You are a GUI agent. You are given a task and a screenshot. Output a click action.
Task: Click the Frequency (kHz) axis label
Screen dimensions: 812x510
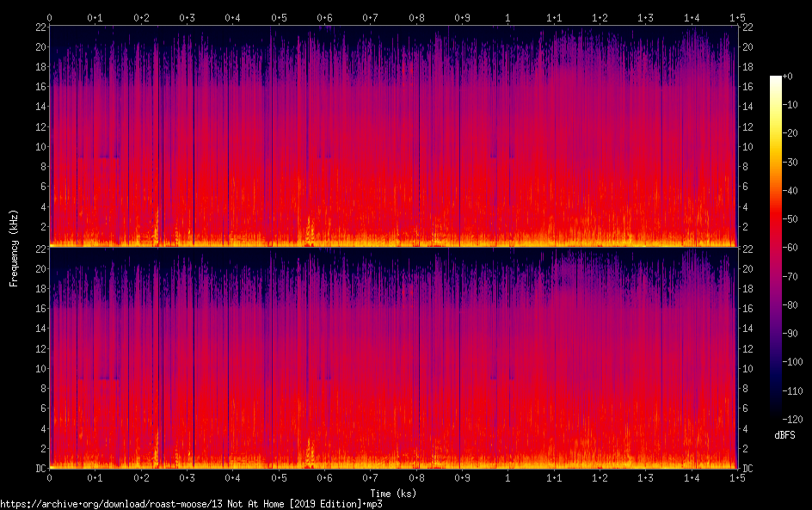tap(14, 247)
